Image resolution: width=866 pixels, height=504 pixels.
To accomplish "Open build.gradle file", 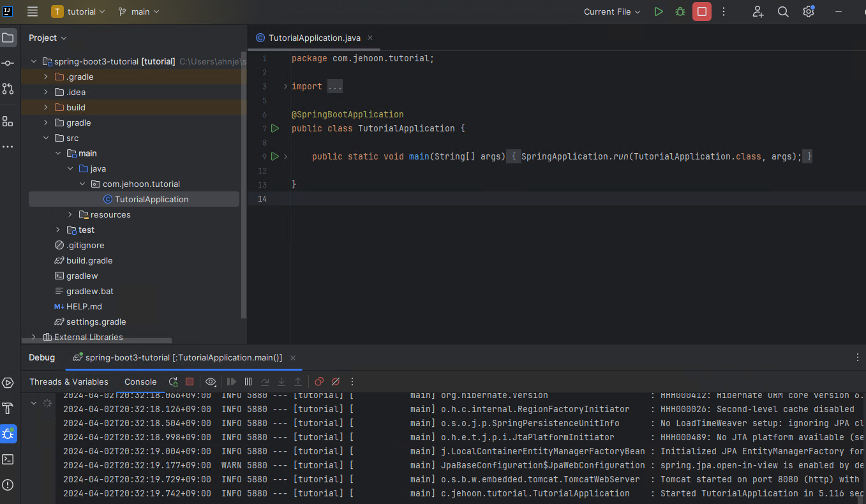I will (x=84, y=260).
